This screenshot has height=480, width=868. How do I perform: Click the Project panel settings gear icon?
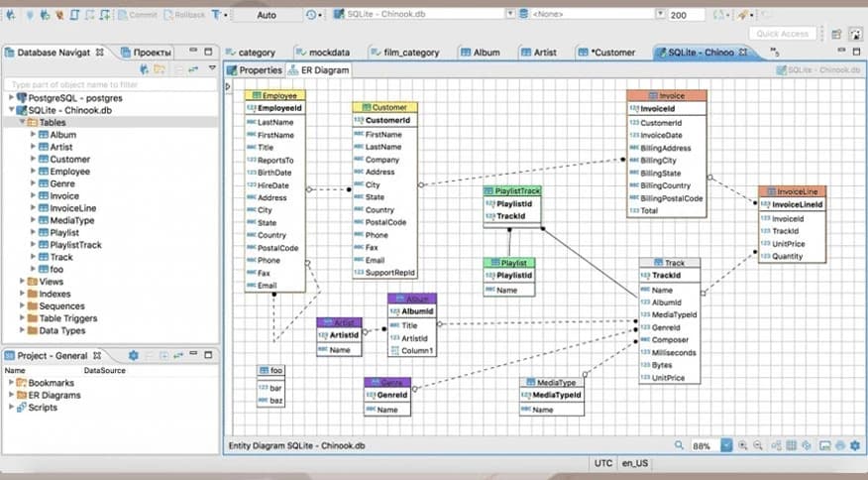[134, 355]
